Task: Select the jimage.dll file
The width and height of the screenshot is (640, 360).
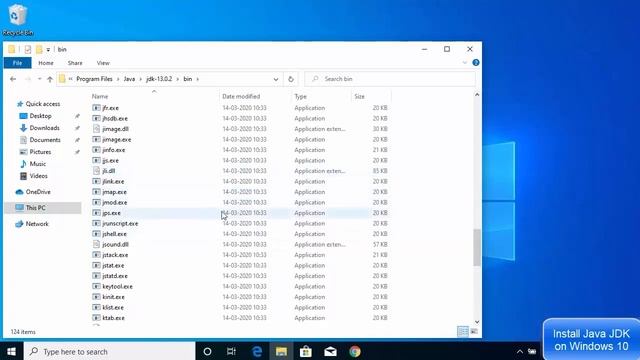Action: [115, 129]
